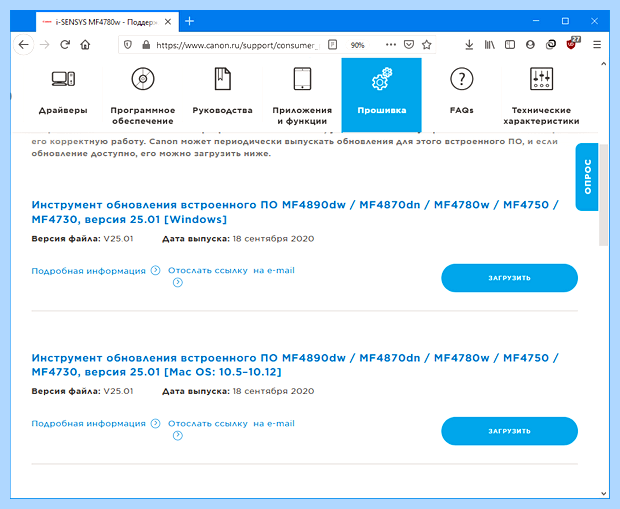Switch to the Руководства section
Screen dimensions: 620x509
[x=223, y=95]
